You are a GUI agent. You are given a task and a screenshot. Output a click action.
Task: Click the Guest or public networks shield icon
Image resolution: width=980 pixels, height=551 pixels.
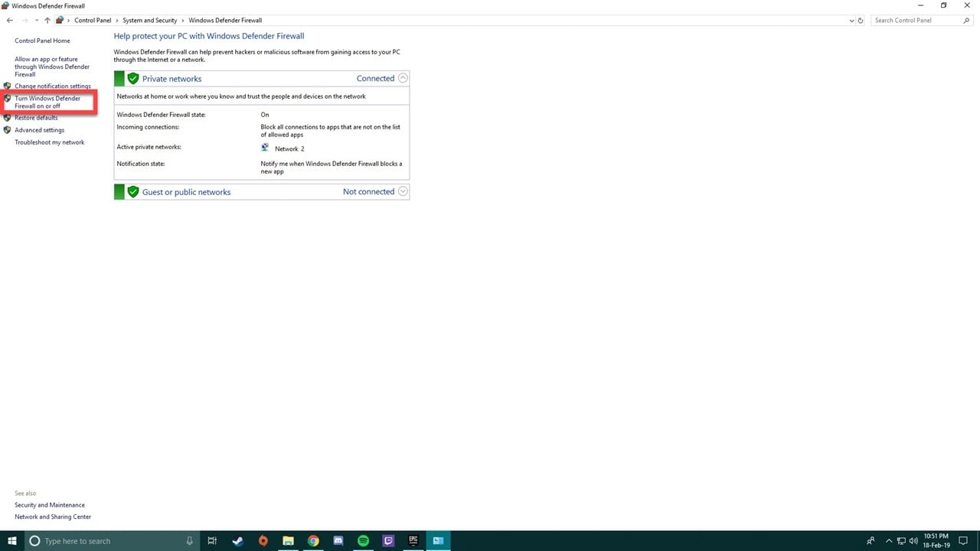tap(133, 192)
